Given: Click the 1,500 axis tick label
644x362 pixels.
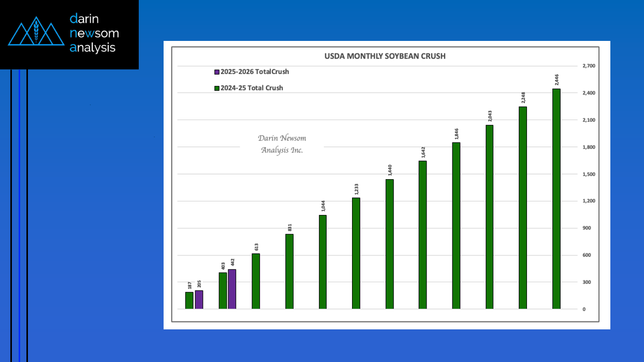Looking at the screenshot, I should (x=589, y=174).
